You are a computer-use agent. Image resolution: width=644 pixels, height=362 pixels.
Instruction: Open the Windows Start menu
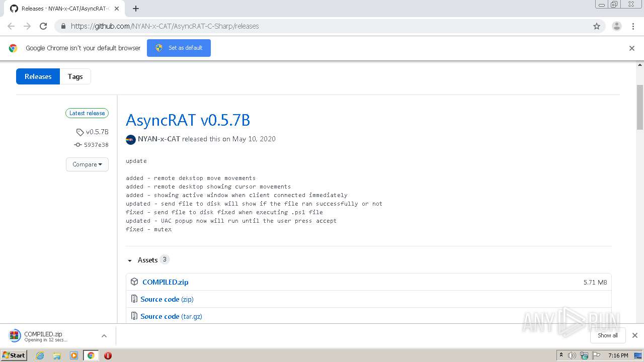pos(14,355)
